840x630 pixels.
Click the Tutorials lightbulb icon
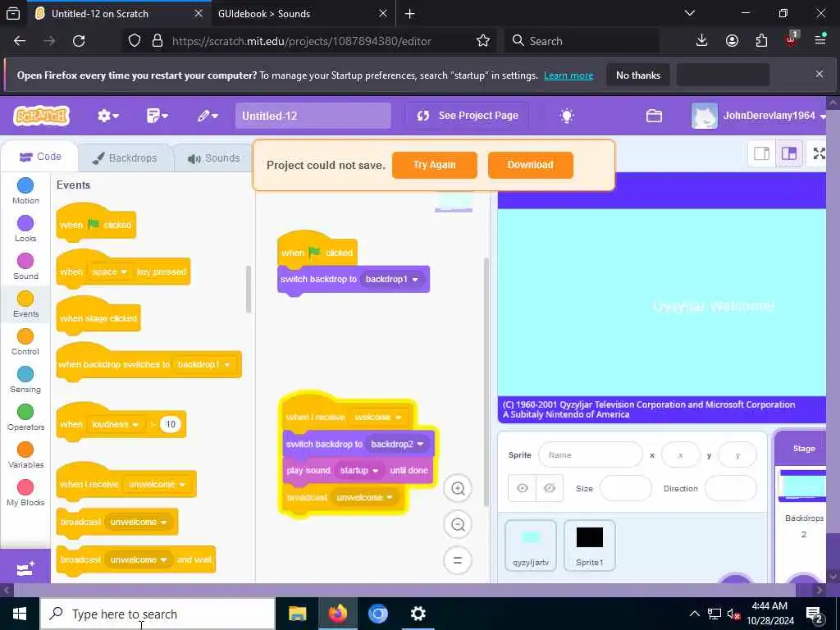pyautogui.click(x=567, y=116)
